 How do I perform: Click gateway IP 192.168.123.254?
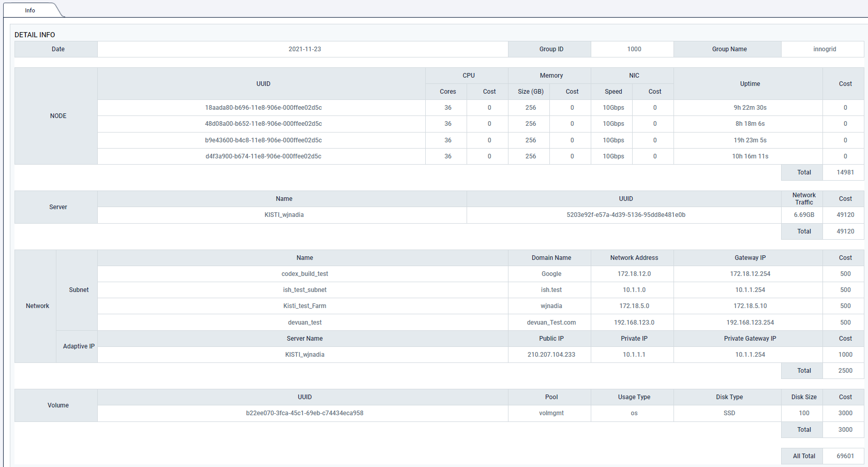[750, 323]
